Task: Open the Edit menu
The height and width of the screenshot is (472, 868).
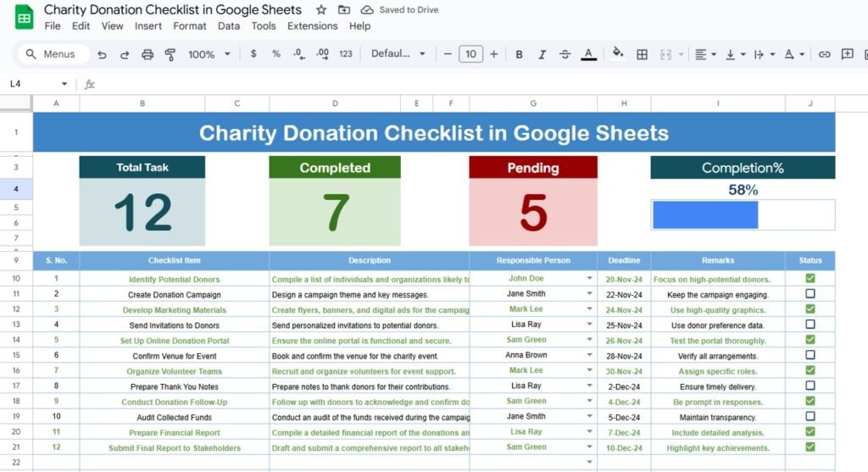Action: point(81,26)
